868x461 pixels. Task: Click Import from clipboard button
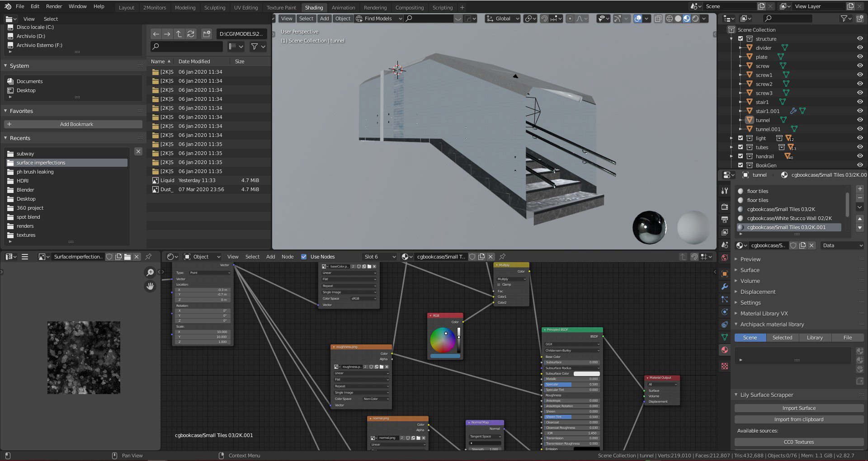799,419
